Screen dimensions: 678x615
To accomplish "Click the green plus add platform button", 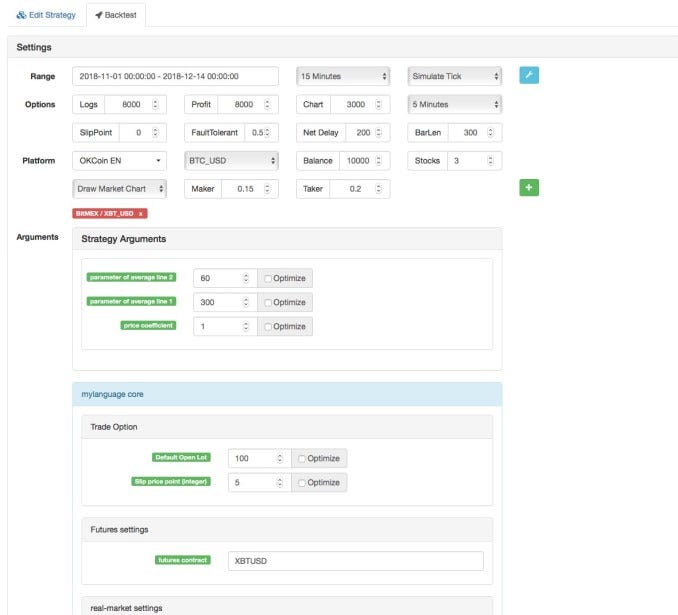I will tap(529, 188).
